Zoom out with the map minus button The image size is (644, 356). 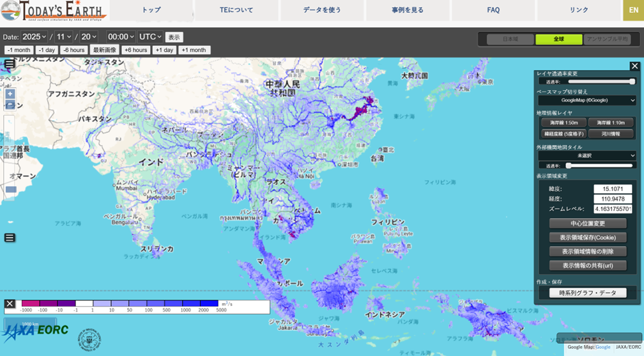[10, 105]
